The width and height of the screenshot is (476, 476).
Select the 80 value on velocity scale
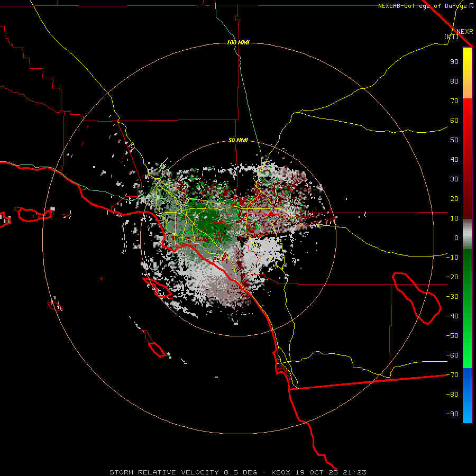(454, 81)
